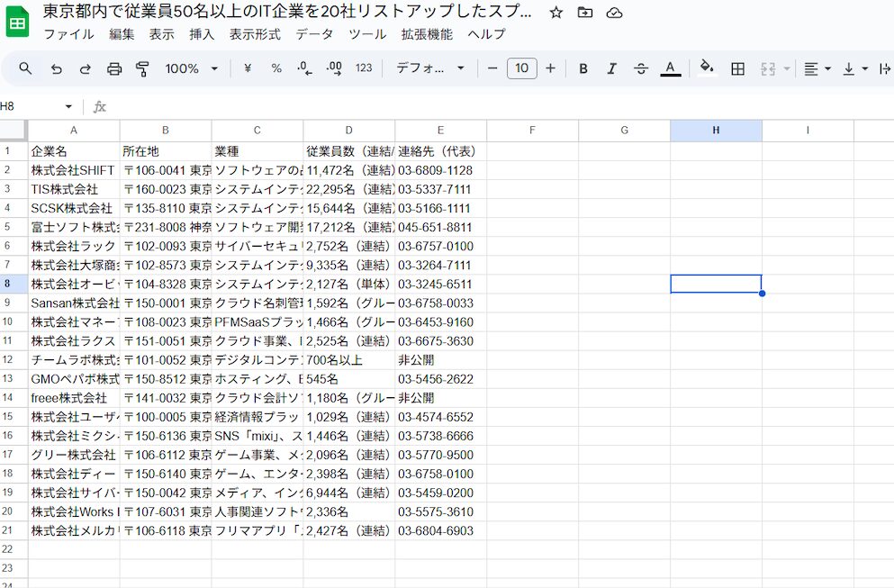
Task: Open the Google Sheets home icon
Action: point(18,23)
